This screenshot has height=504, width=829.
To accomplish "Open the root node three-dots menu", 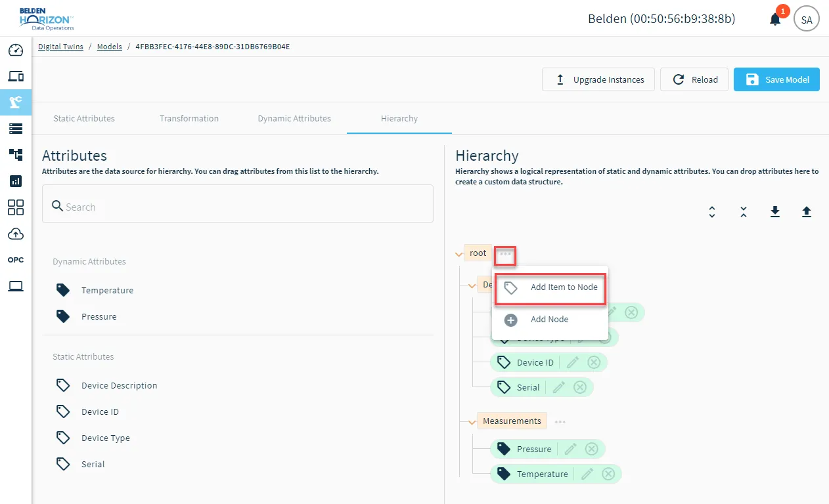I will coord(505,254).
